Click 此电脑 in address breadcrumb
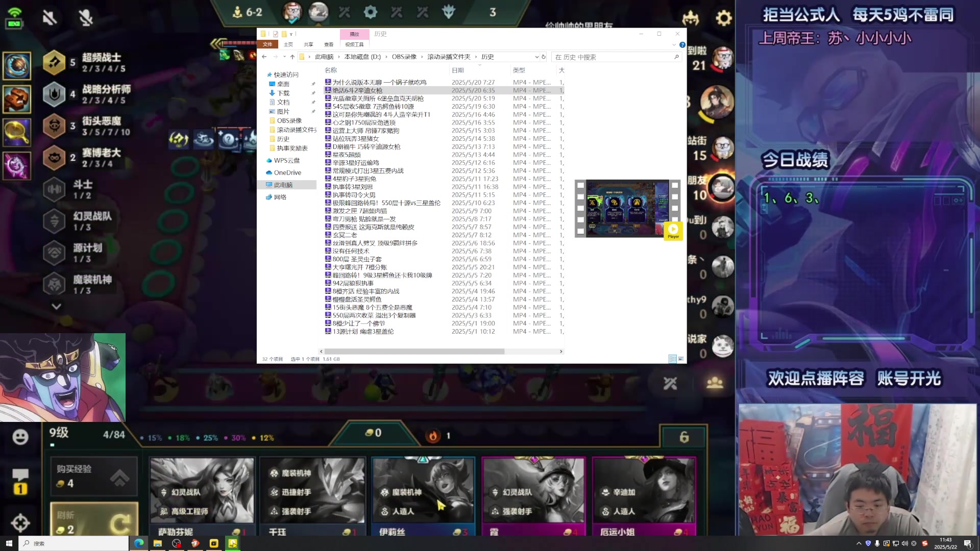980x551 pixels. [x=324, y=57]
